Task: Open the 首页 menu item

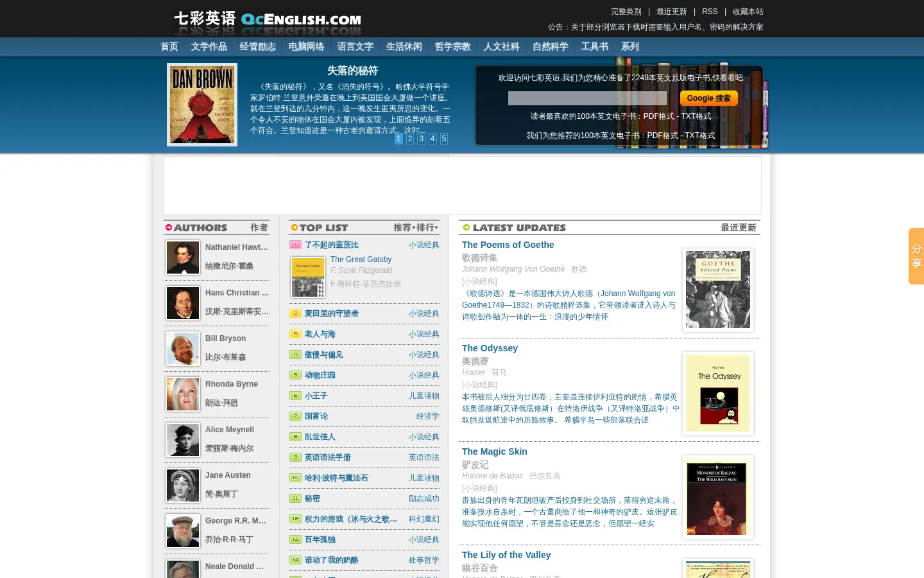Action: click(169, 47)
